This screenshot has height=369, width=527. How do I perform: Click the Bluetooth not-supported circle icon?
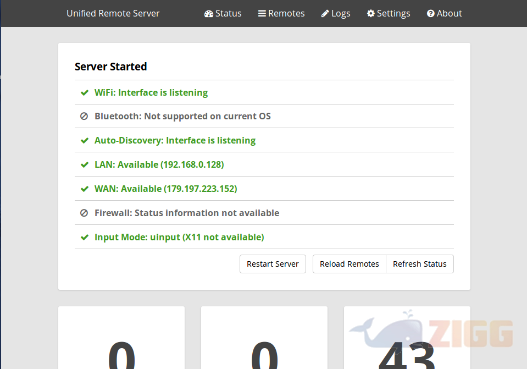coord(84,116)
